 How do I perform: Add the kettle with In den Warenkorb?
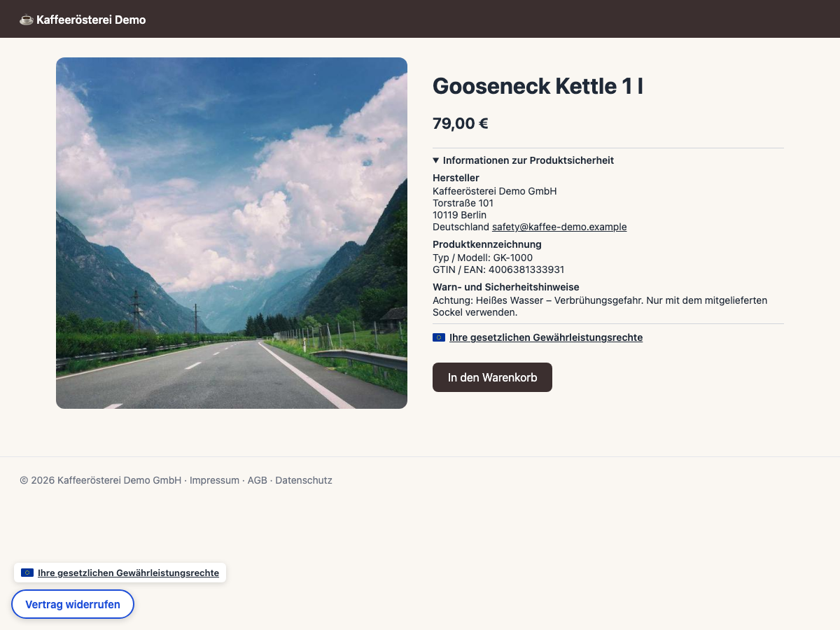pyautogui.click(x=492, y=377)
